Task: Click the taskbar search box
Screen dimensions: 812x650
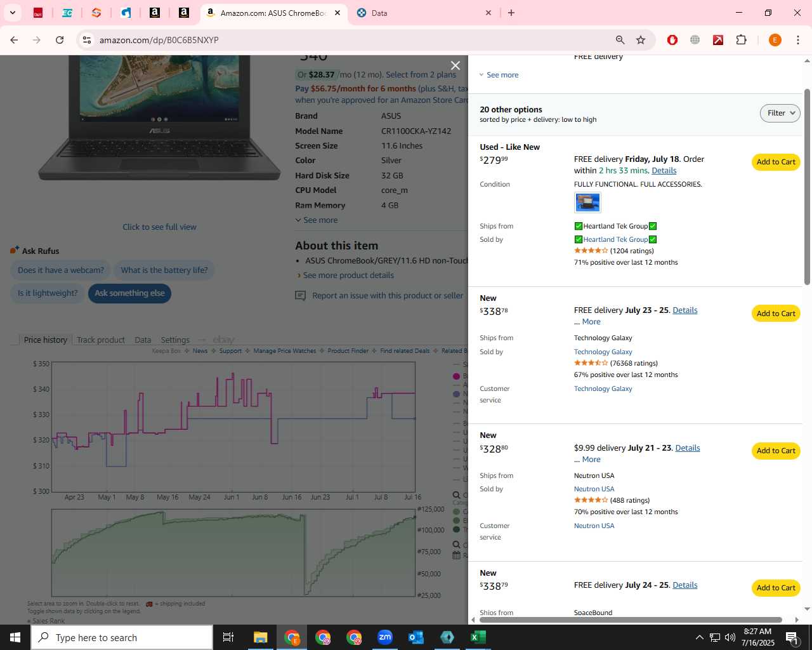Action: point(122,637)
